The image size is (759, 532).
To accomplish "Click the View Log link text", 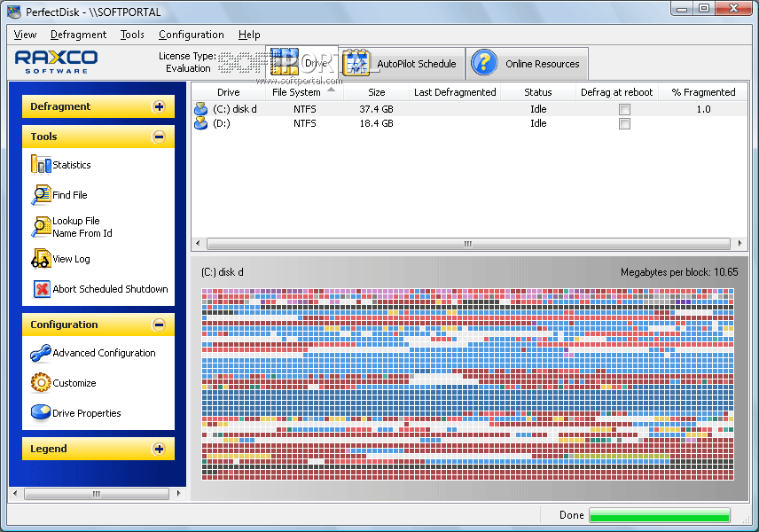I will pyautogui.click(x=71, y=259).
